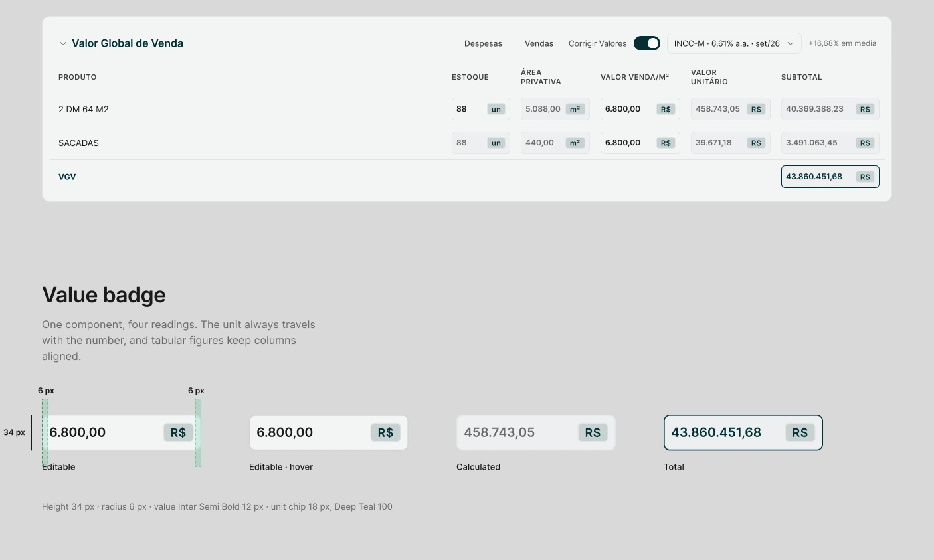Toggle the Corrigir Valores switch
This screenshot has height=560, width=934.
tap(647, 43)
